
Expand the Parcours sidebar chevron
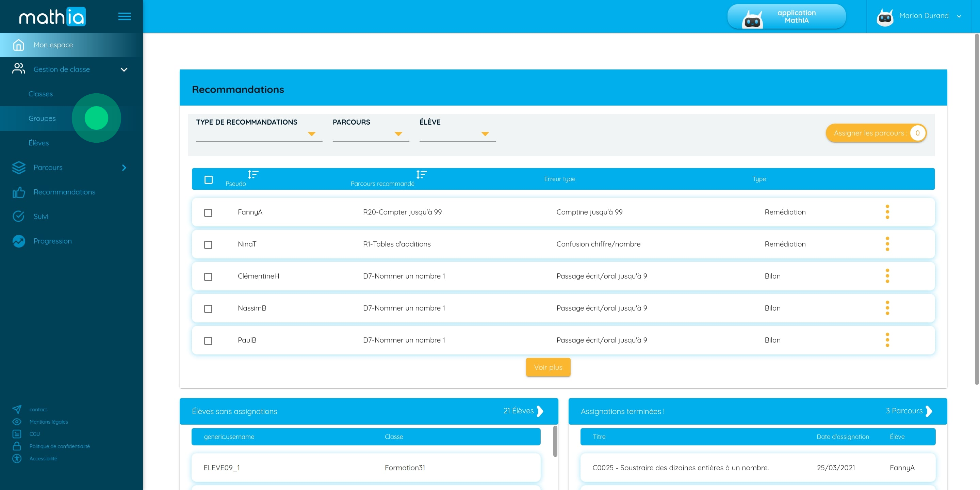point(124,168)
